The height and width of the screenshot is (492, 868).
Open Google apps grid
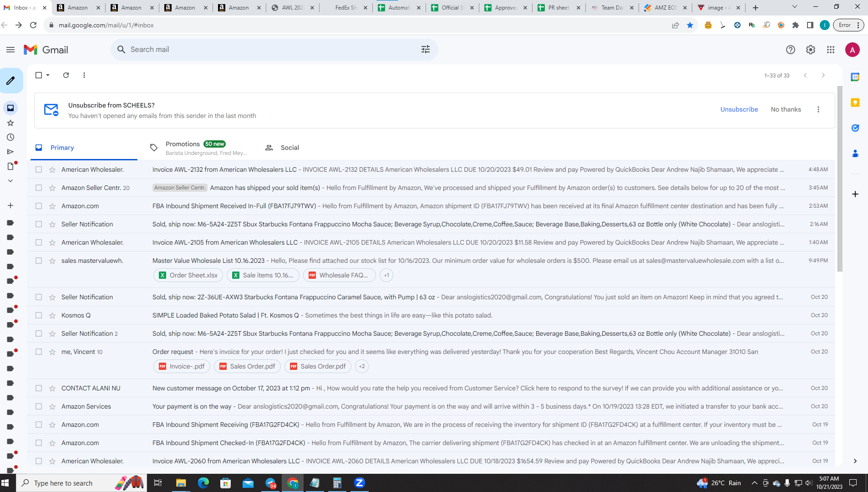click(831, 50)
